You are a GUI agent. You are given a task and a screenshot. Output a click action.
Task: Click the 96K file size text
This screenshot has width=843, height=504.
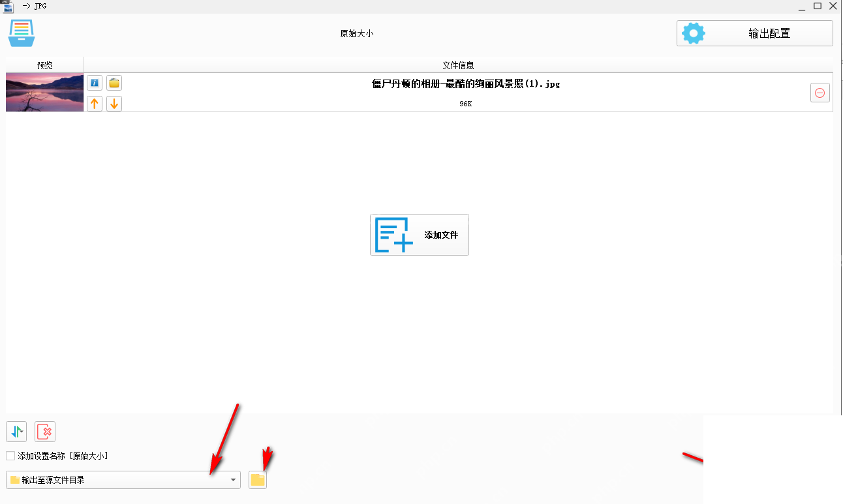click(465, 104)
